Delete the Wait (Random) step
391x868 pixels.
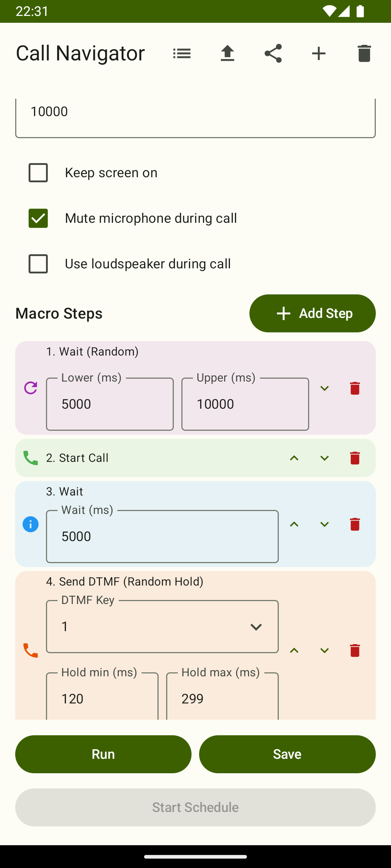tap(355, 388)
